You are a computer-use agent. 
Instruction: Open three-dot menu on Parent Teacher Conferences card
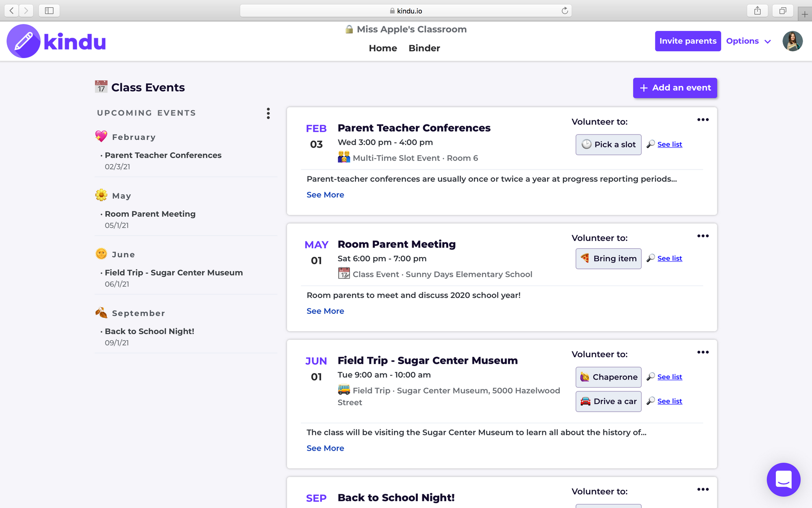[703, 120]
